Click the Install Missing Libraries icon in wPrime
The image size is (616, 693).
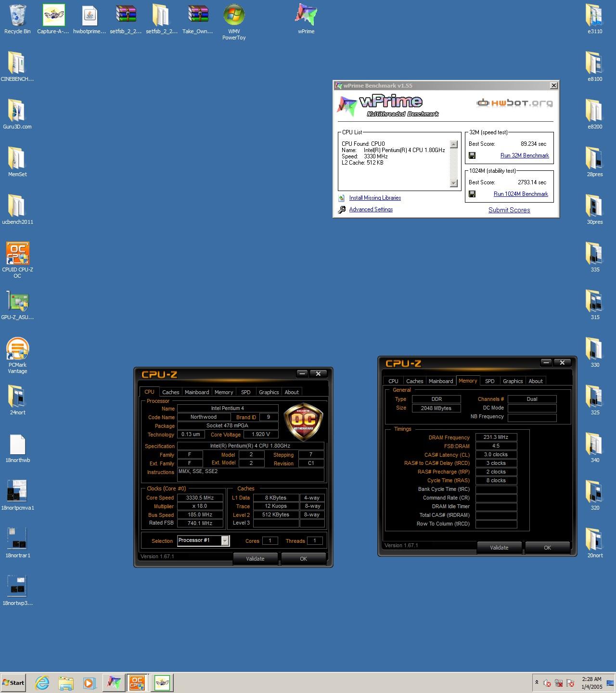tap(342, 198)
